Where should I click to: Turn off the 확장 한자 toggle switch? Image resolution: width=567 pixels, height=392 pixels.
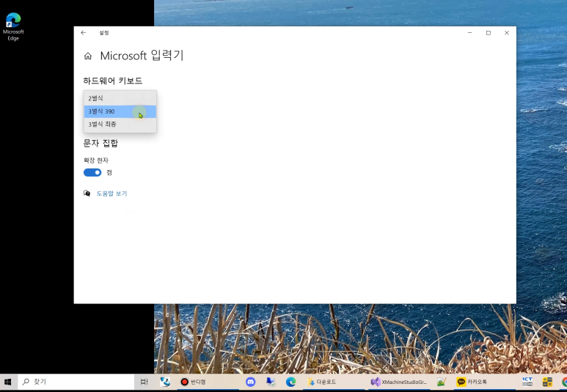tap(92, 172)
